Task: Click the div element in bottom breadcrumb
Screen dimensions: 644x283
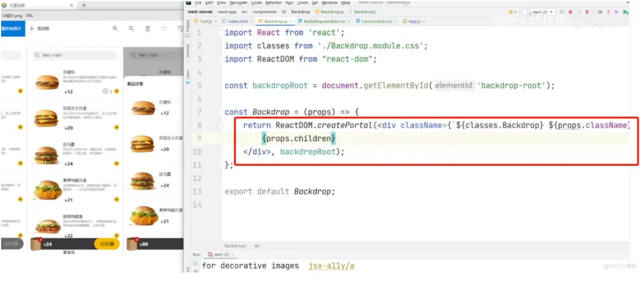Action: pyautogui.click(x=256, y=245)
